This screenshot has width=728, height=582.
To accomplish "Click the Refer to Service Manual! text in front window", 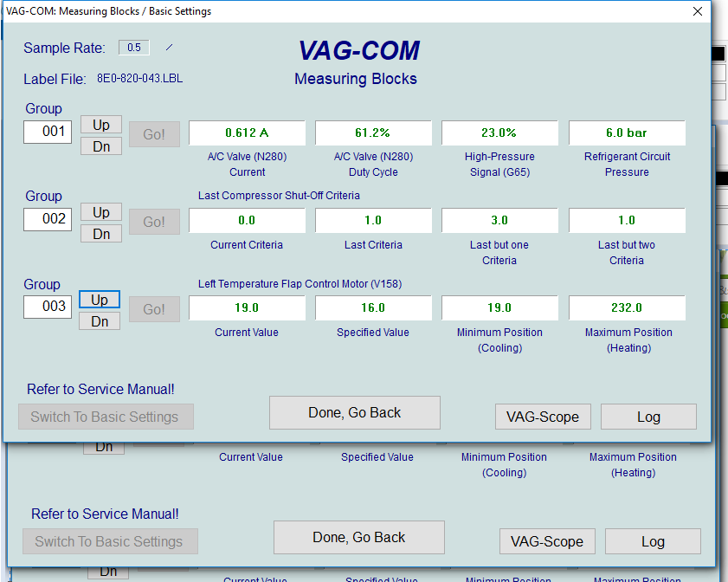I will tap(100, 389).
